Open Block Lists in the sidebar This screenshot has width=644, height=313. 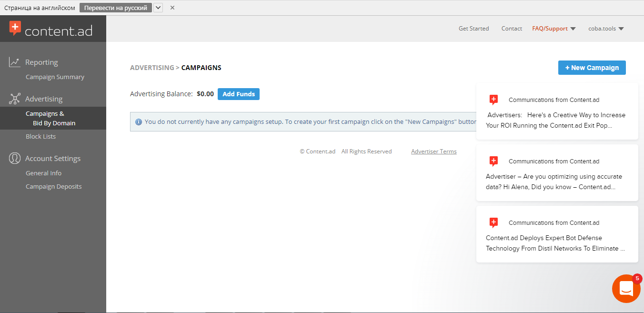click(x=40, y=136)
